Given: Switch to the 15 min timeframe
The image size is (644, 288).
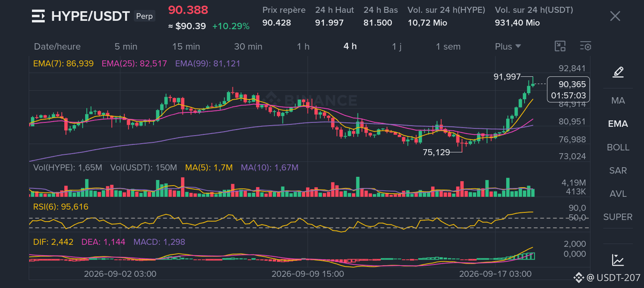Looking at the screenshot, I should coord(186,46).
